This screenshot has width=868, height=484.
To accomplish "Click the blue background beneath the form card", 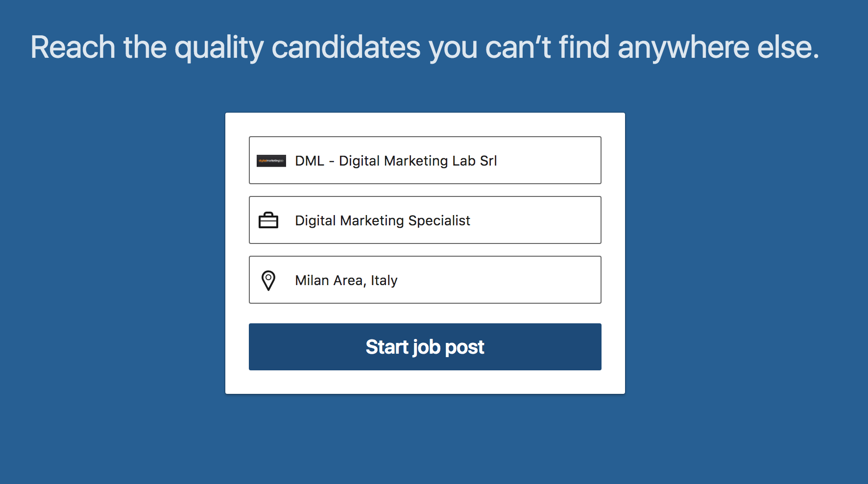I will (425, 438).
